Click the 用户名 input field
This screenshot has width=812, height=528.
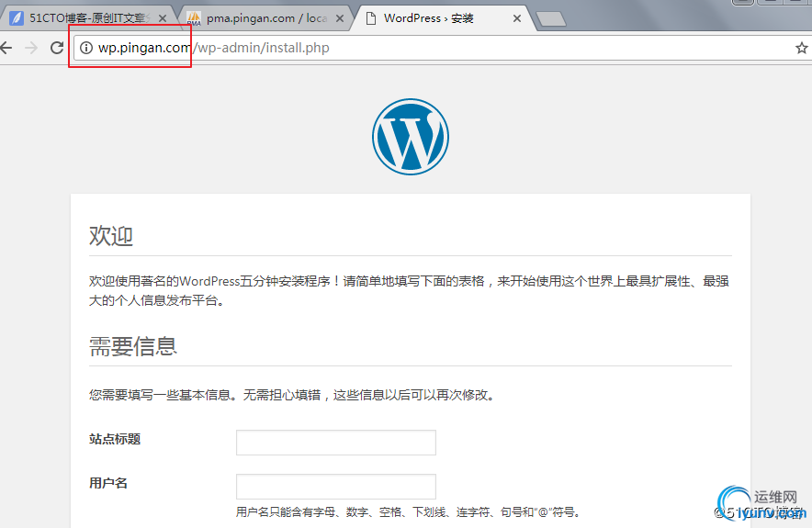(336, 487)
